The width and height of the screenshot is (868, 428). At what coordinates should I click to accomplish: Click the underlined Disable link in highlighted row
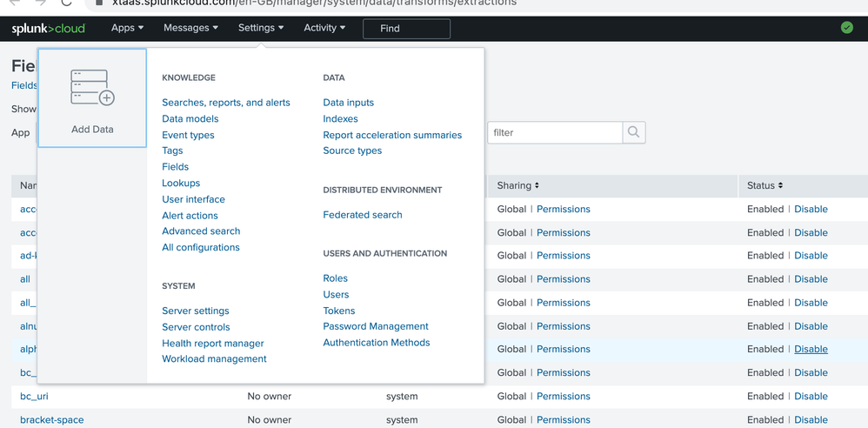click(x=811, y=350)
